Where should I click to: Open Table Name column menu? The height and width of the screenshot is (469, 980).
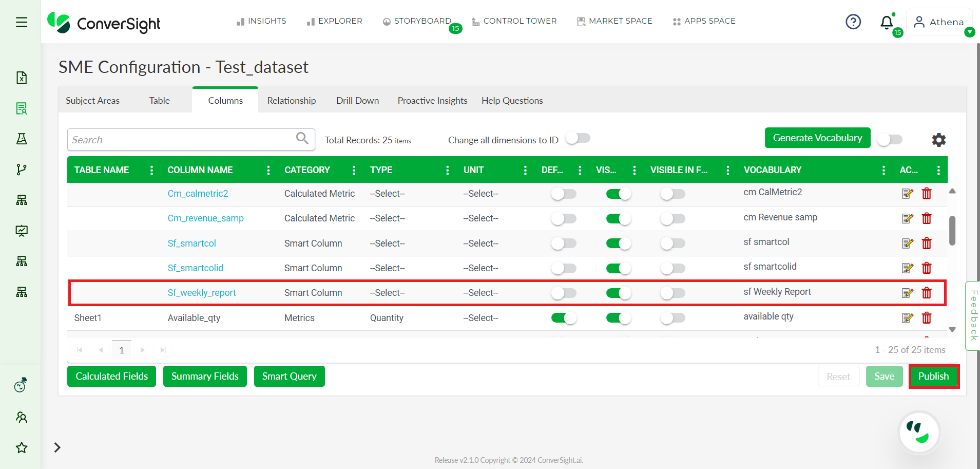(151, 170)
